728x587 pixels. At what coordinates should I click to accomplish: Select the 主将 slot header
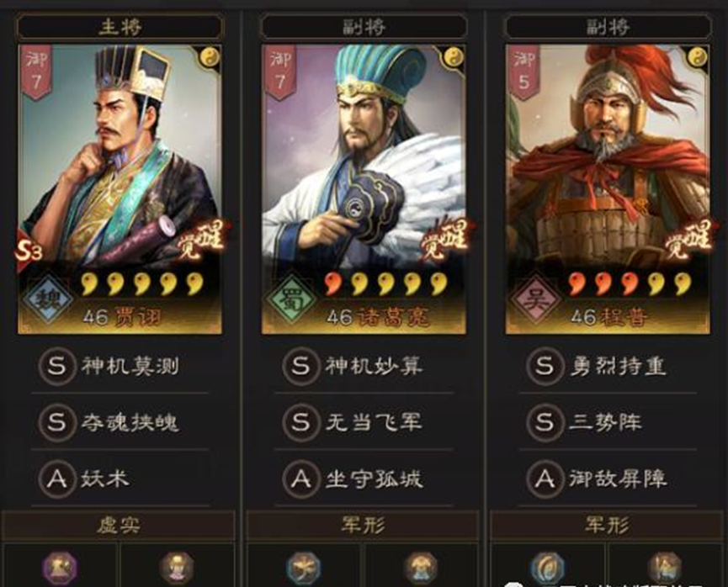point(120,27)
